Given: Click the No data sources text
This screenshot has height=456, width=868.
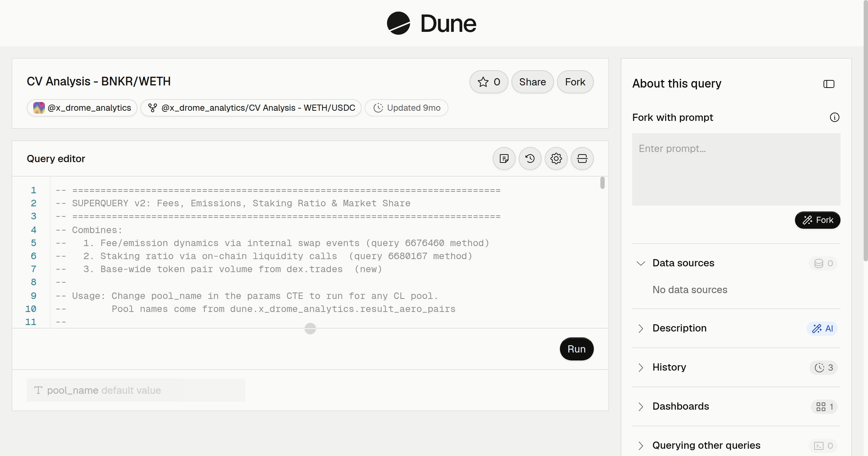Looking at the screenshot, I should click(690, 290).
